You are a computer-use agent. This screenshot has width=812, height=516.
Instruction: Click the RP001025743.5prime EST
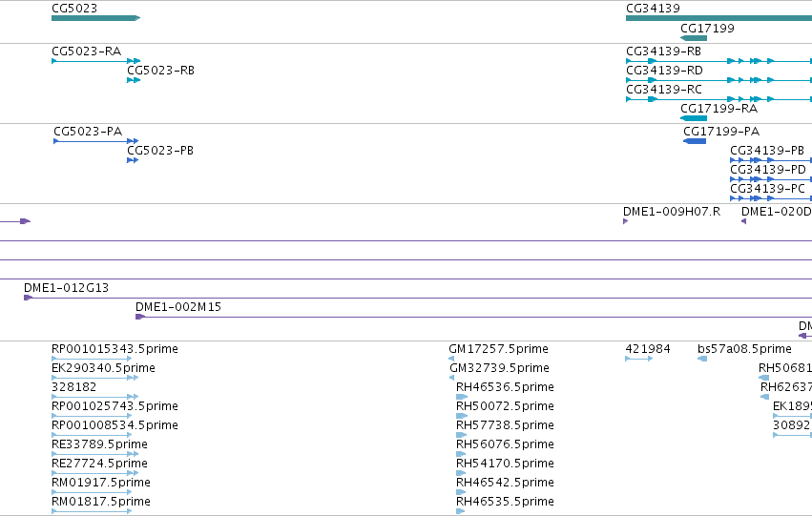click(x=92, y=416)
